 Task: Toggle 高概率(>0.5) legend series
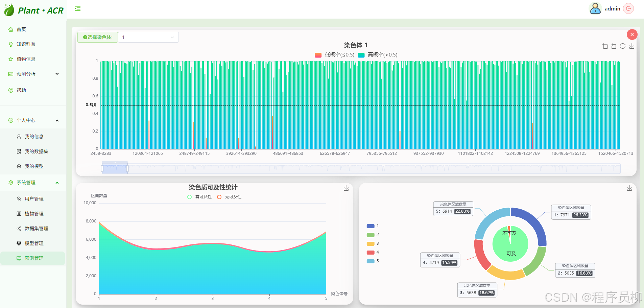tap(378, 55)
